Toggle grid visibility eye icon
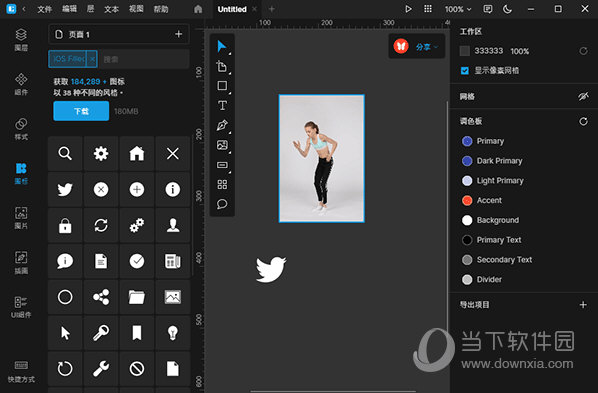Screen dimensions: 598x393 click(583, 97)
